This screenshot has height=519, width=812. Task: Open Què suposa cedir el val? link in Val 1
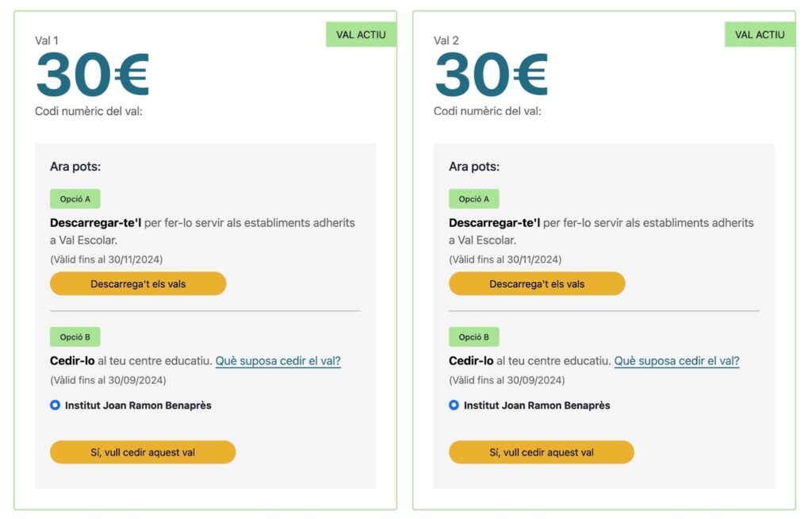click(278, 361)
